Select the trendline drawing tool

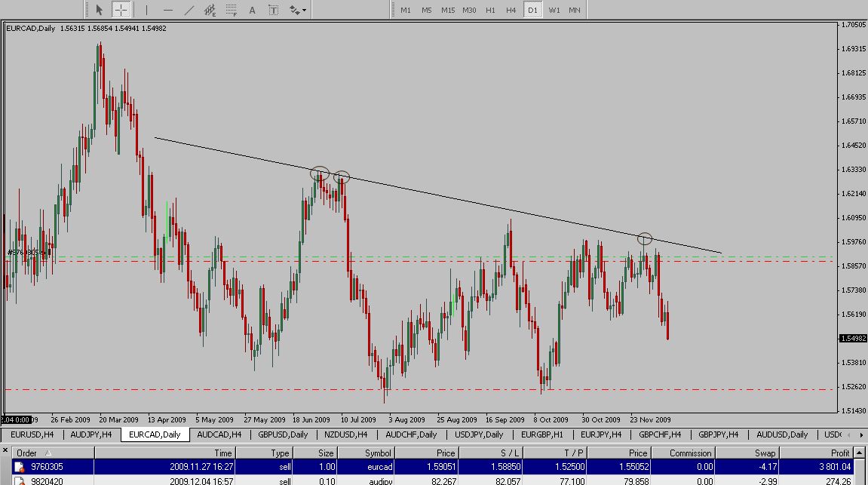click(189, 11)
